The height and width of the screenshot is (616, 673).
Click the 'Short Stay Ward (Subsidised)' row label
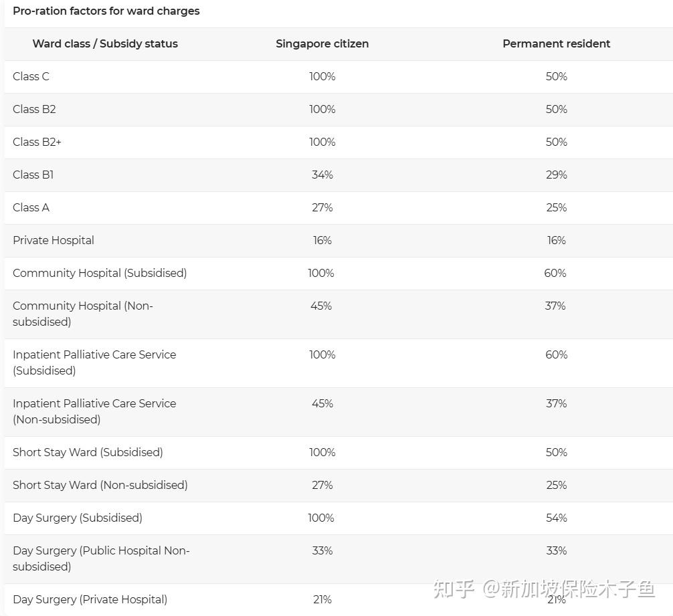pos(88,452)
